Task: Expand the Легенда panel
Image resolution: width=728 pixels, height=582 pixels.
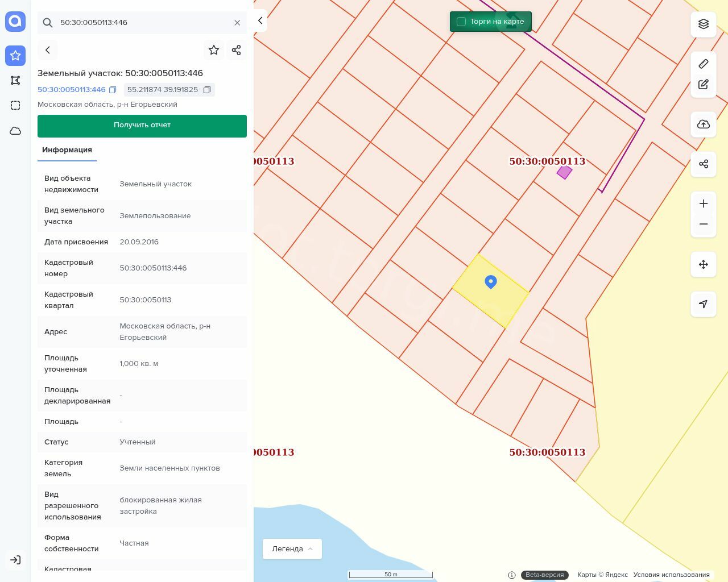Action: tap(292, 549)
